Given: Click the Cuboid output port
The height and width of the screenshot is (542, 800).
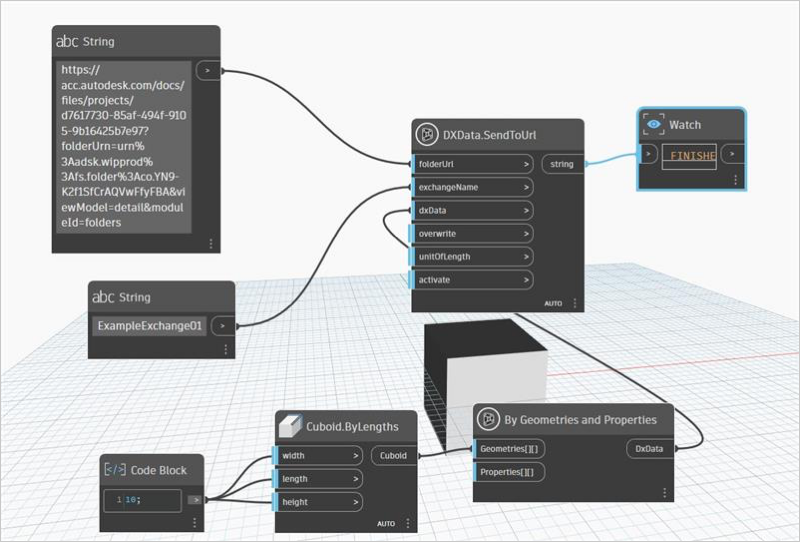Looking at the screenshot, I should coord(394,455).
